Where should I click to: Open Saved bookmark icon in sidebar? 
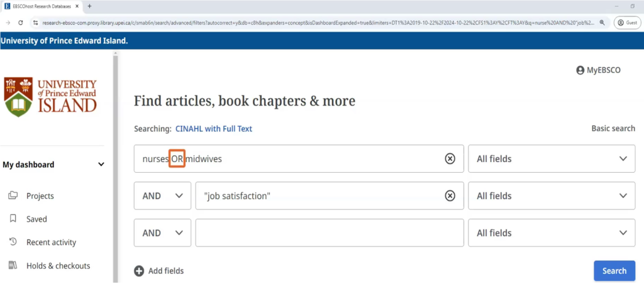13,219
